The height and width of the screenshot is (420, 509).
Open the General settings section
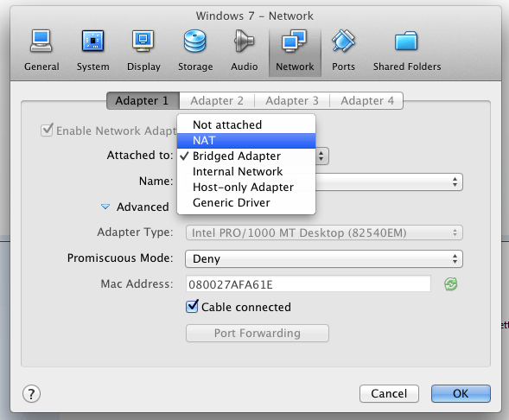(x=41, y=51)
